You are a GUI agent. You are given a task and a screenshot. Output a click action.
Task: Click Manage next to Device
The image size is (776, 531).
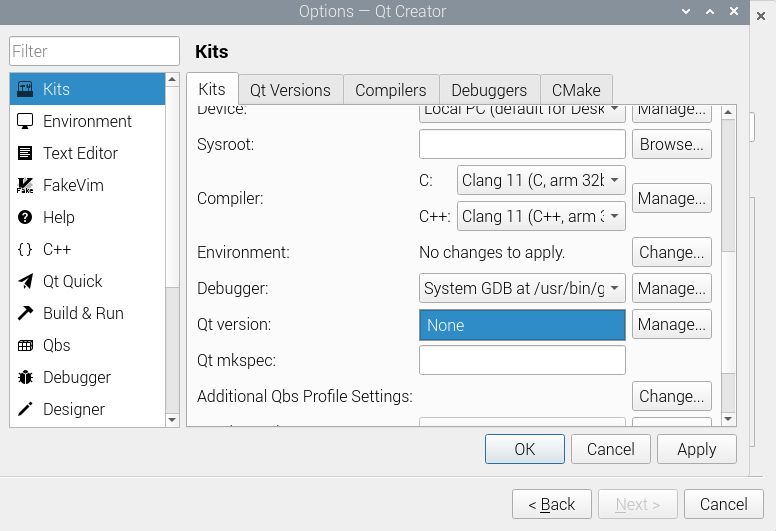click(x=672, y=113)
